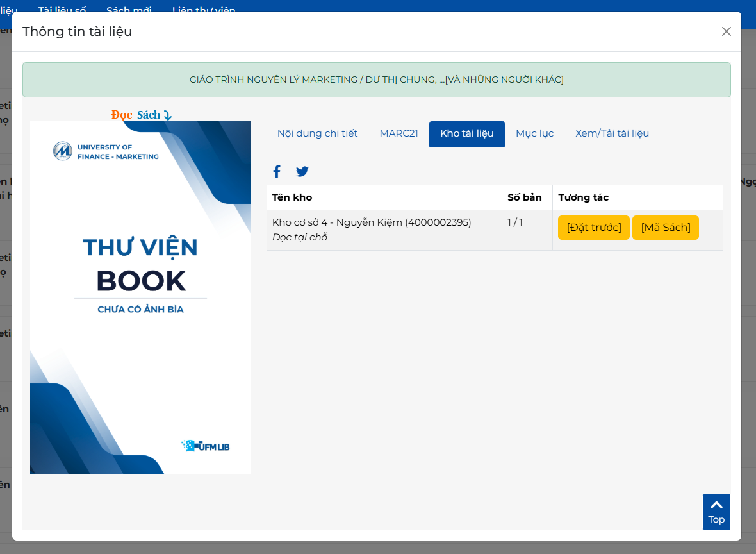Show the Mục lục tab
Viewport: 756px width, 554px height.
(x=535, y=133)
